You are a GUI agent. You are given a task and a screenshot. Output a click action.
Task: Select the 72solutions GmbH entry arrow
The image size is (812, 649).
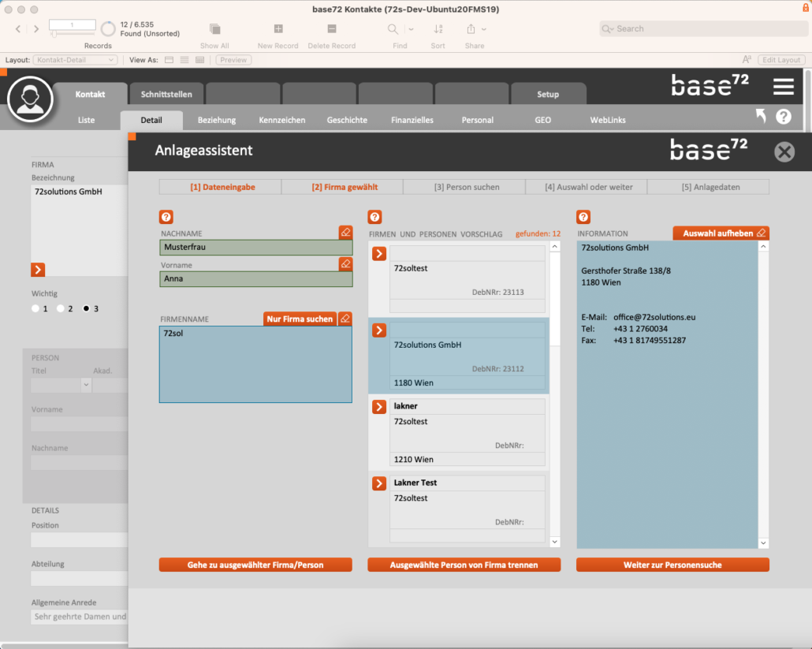click(x=379, y=330)
